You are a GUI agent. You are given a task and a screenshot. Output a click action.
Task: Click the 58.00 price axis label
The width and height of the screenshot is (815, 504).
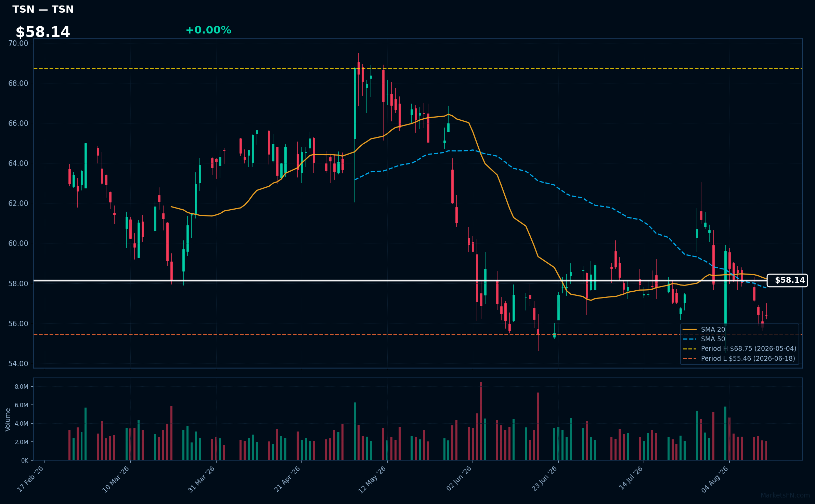(x=18, y=284)
